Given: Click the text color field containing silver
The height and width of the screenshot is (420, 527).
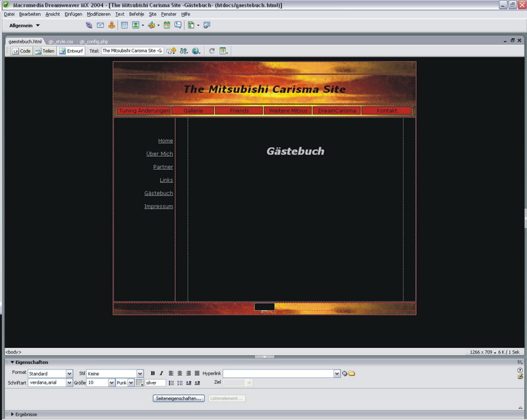Looking at the screenshot, I should (x=155, y=382).
